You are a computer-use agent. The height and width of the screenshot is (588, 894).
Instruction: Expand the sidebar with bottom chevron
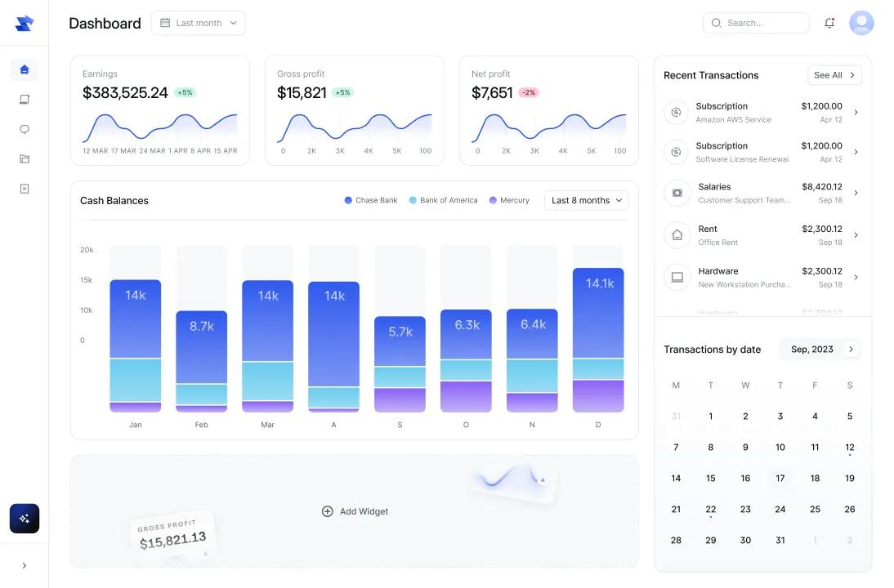pos(25,565)
